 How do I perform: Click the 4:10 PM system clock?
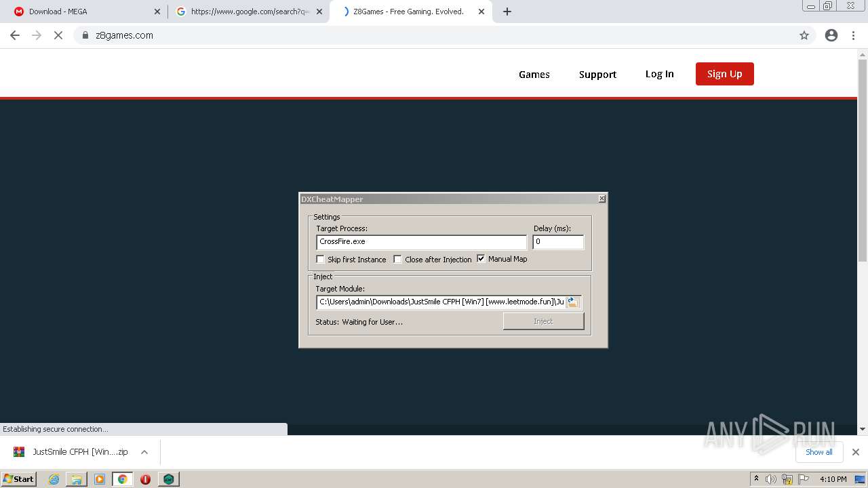point(833,479)
